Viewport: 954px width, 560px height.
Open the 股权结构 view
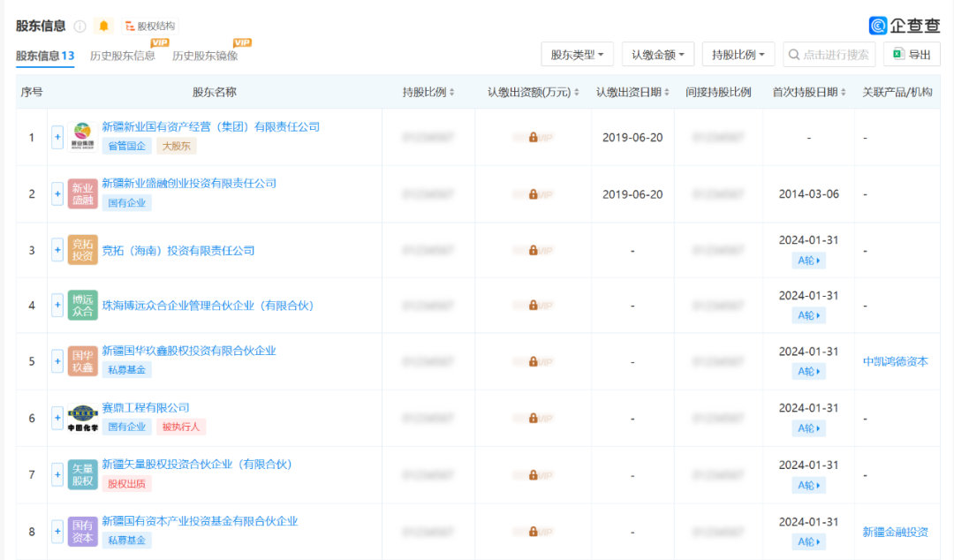tap(150, 26)
